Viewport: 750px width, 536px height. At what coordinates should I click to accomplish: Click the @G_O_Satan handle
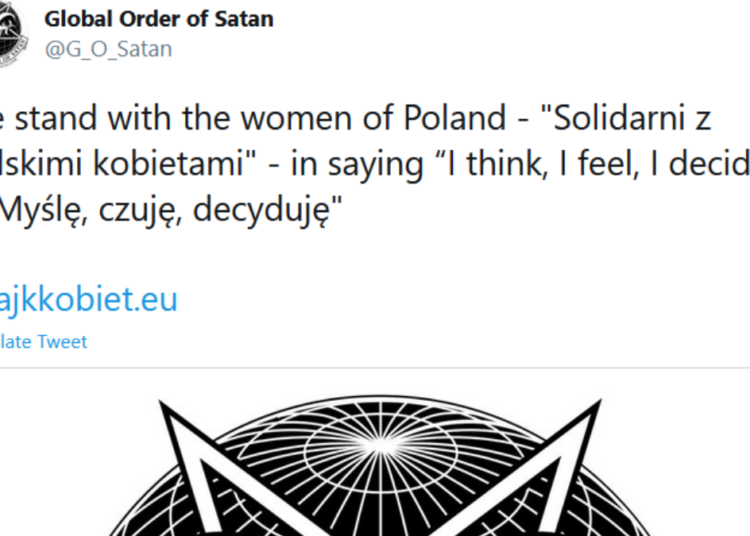click(x=107, y=48)
